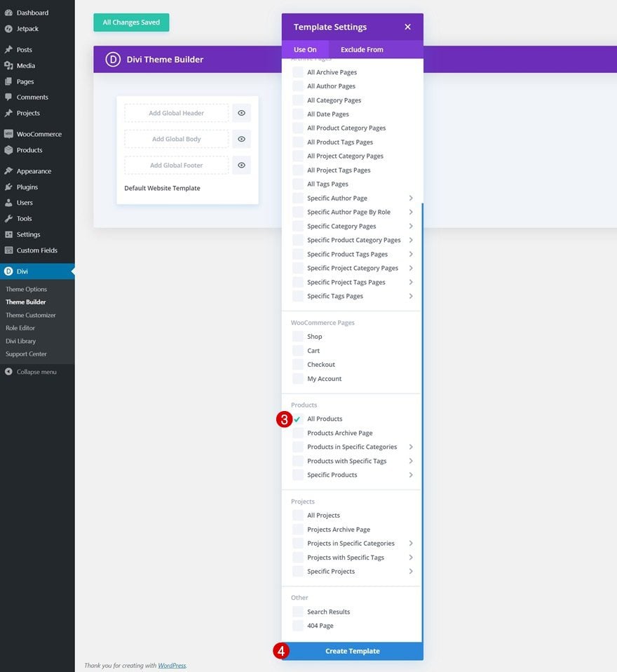Expand Specific Tags Pages arrow
Viewport: 617px width, 672px height.
click(x=411, y=296)
